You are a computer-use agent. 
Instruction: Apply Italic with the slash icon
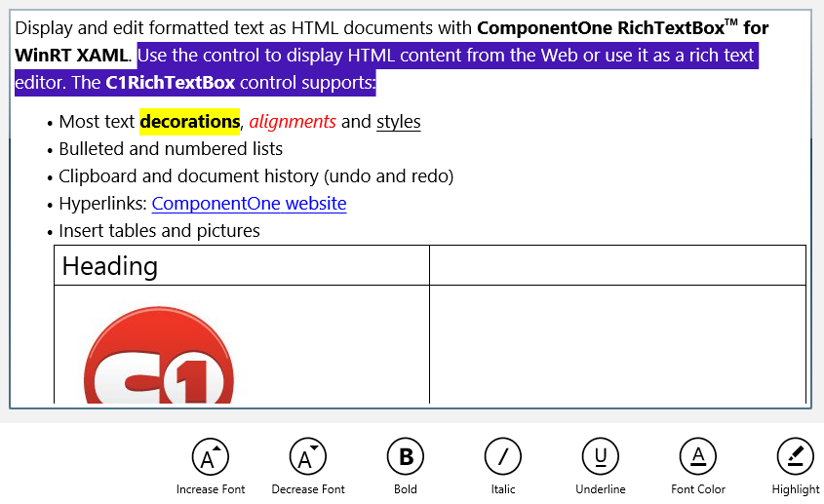[x=503, y=456]
